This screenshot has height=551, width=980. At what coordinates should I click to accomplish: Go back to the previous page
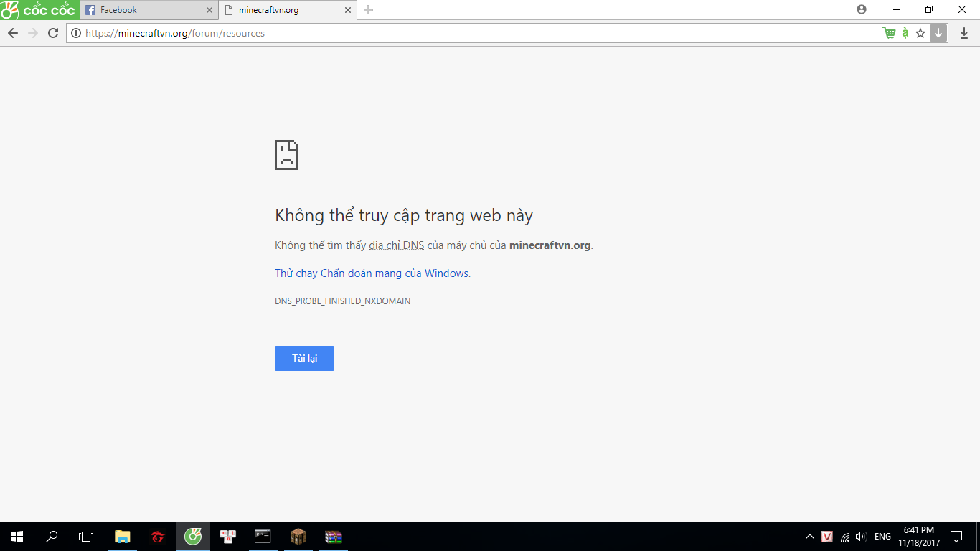coord(13,33)
